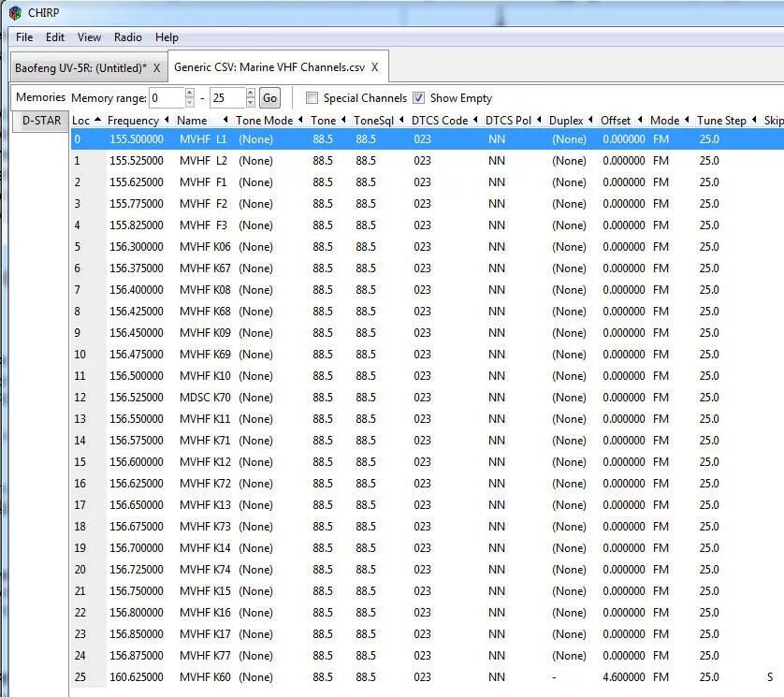
Task: Select the Memories side tab
Action: pyautogui.click(x=40, y=97)
